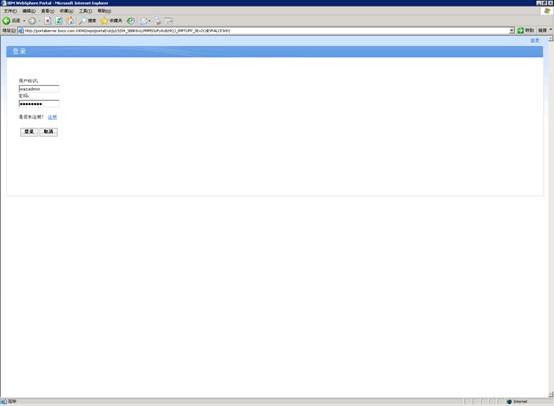Open the Search magnifier tool
Viewport: 554px width, 406px height.
click(x=87, y=21)
